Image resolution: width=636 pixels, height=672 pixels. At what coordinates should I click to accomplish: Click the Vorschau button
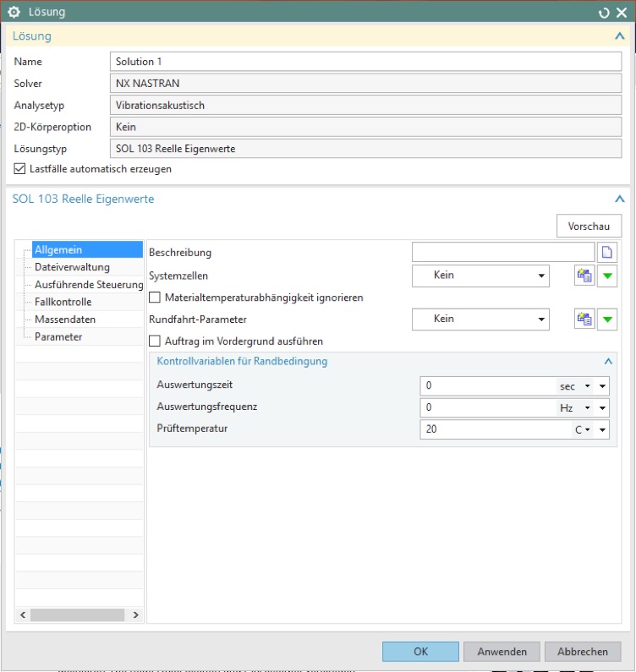589,226
